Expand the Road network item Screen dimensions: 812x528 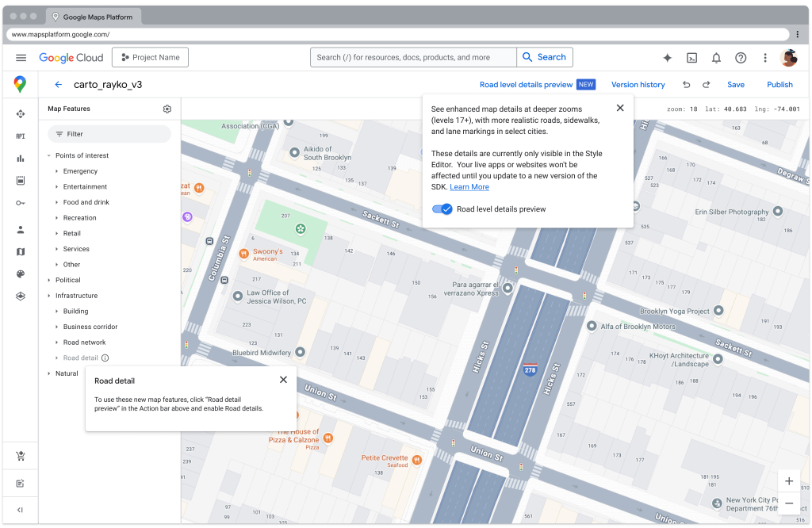coord(57,342)
